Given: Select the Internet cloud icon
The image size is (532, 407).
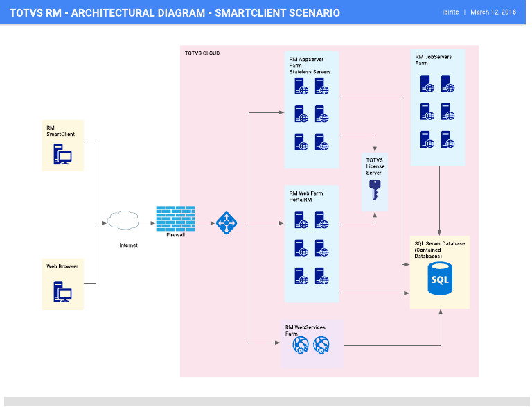Looking at the screenshot, I should point(123,220).
